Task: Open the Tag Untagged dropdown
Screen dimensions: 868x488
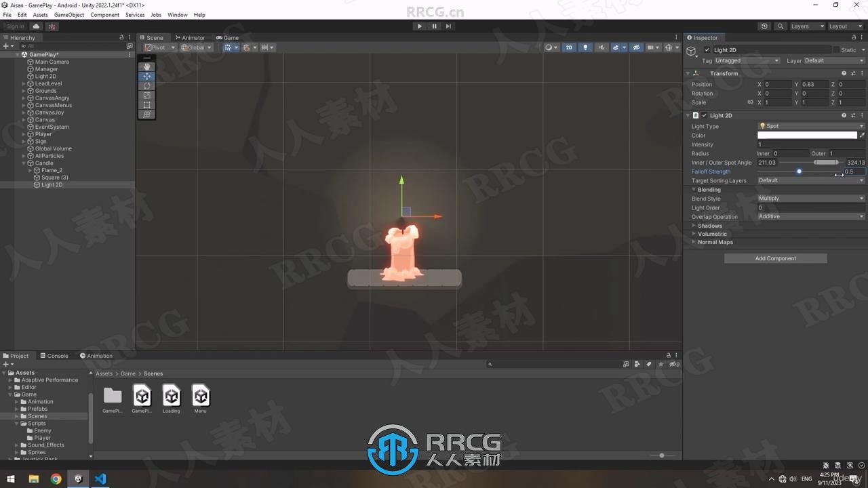Action: (747, 60)
